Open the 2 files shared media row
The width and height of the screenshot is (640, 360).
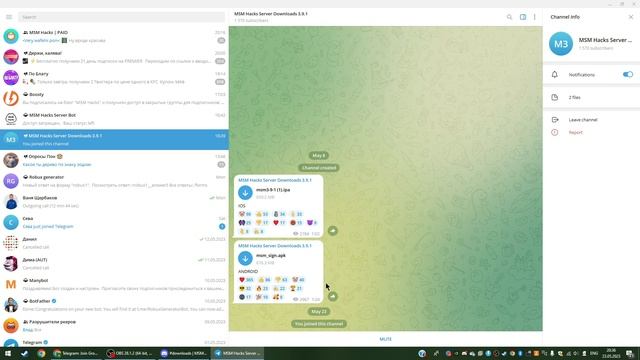591,97
